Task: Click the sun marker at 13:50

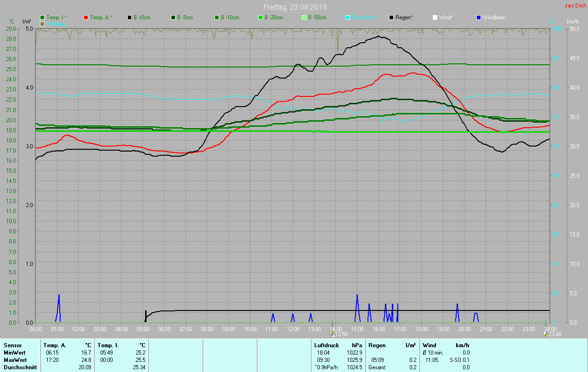Action: point(332,334)
